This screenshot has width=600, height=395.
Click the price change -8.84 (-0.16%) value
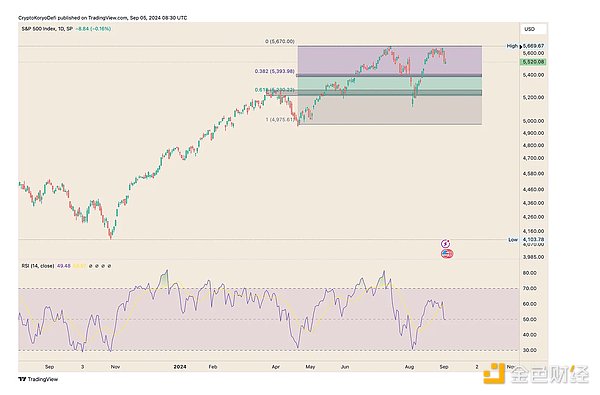pyautogui.click(x=93, y=29)
